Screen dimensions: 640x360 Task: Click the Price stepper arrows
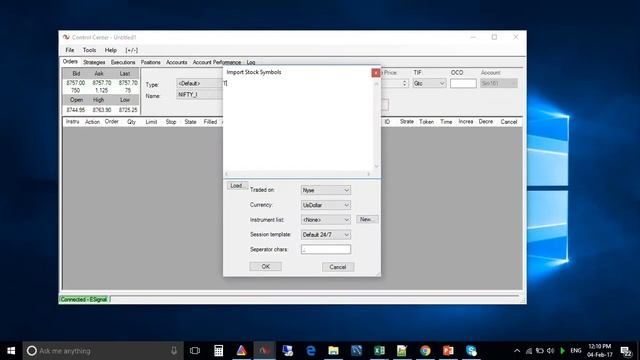click(404, 83)
